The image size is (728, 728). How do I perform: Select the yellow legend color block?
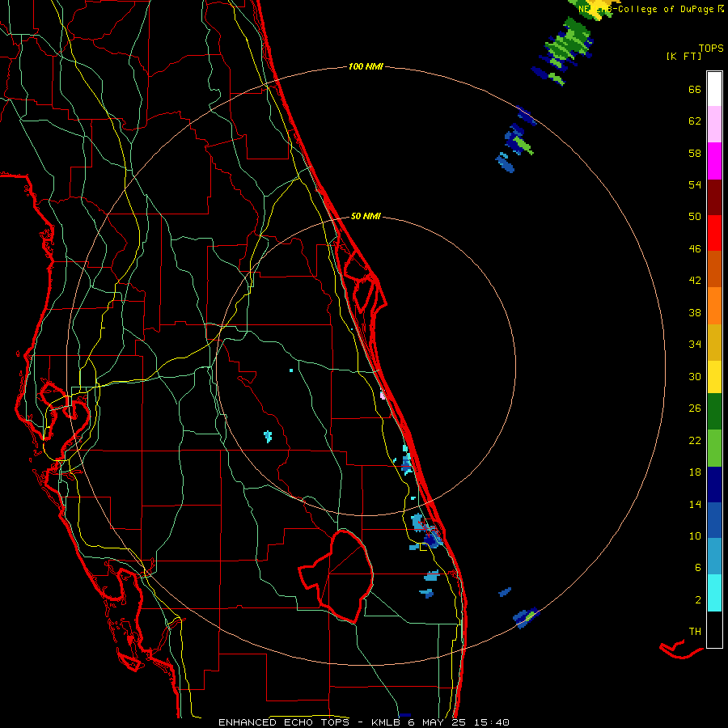[714, 376]
